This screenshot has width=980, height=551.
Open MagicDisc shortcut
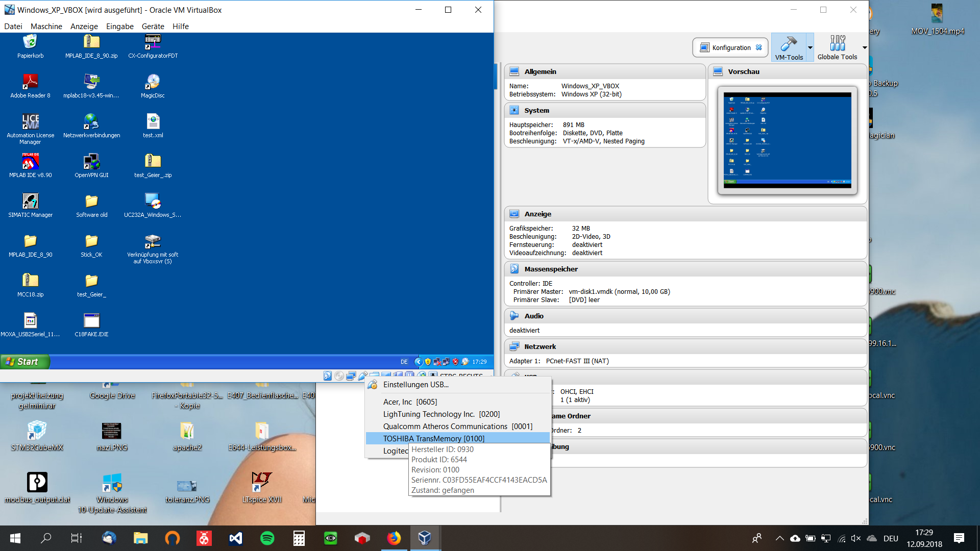tap(153, 86)
